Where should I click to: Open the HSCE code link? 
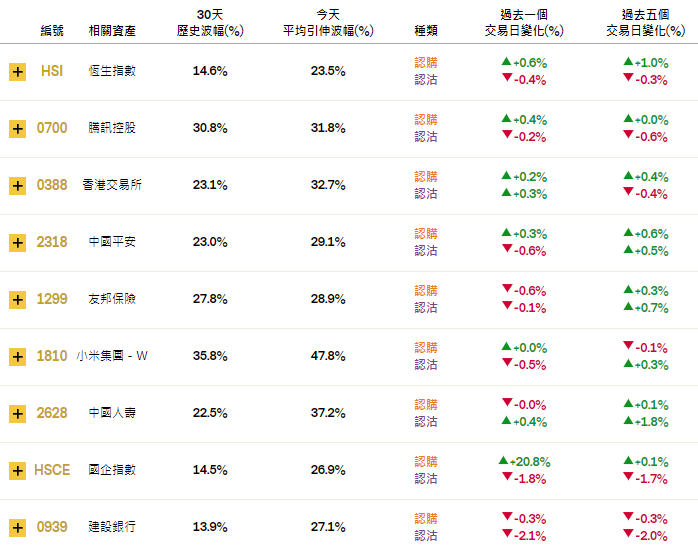pos(52,470)
